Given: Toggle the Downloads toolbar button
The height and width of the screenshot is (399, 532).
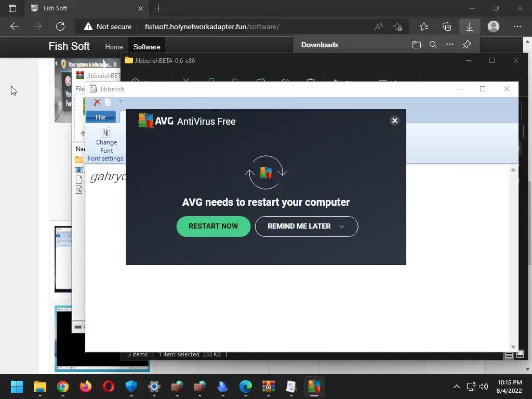Looking at the screenshot, I should pyautogui.click(x=470, y=26).
